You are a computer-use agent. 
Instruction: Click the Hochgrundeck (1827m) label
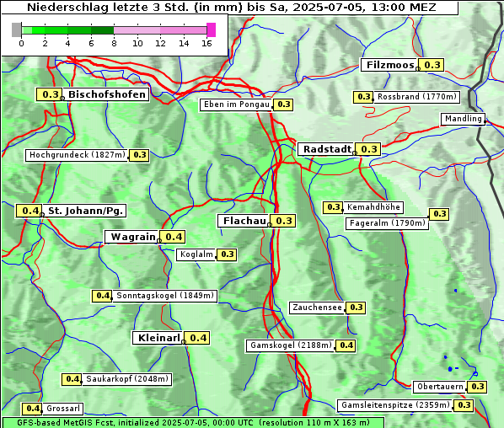77,155
